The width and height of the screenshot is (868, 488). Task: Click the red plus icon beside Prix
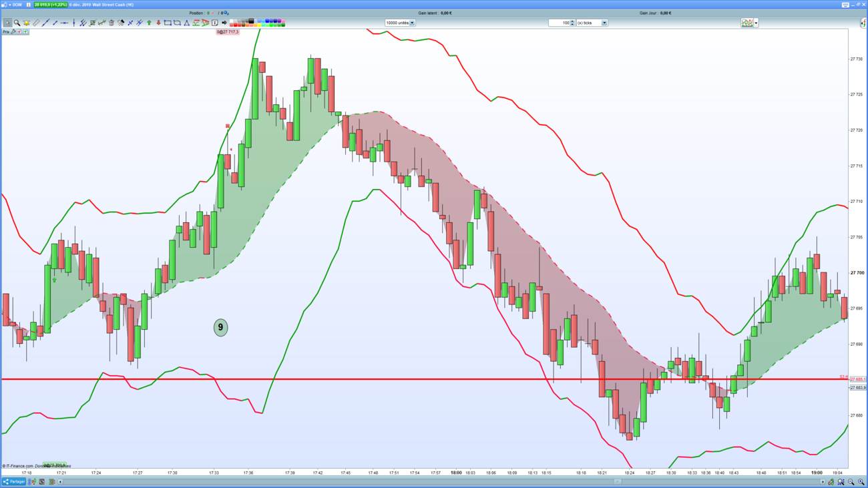coord(19,32)
